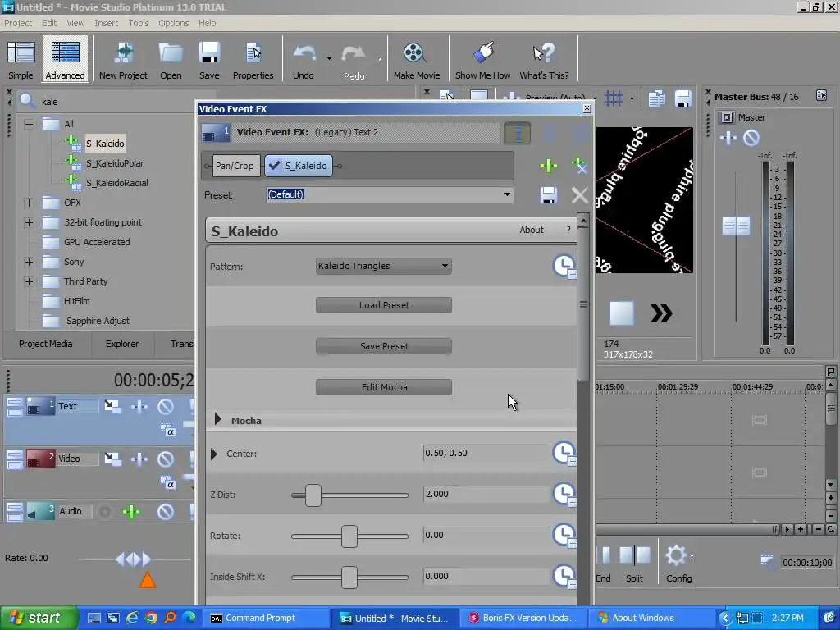Open Windows start menu
The width and height of the screenshot is (840, 630).
point(39,618)
